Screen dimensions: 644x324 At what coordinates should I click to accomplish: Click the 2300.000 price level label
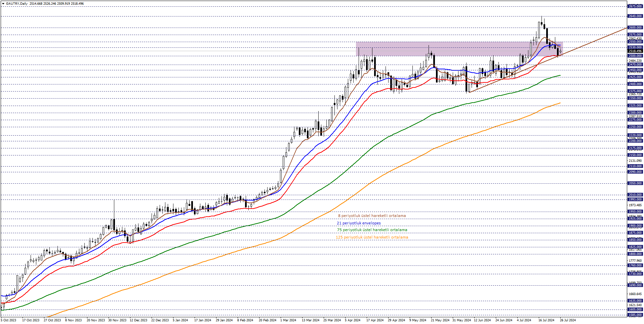pos(635,113)
